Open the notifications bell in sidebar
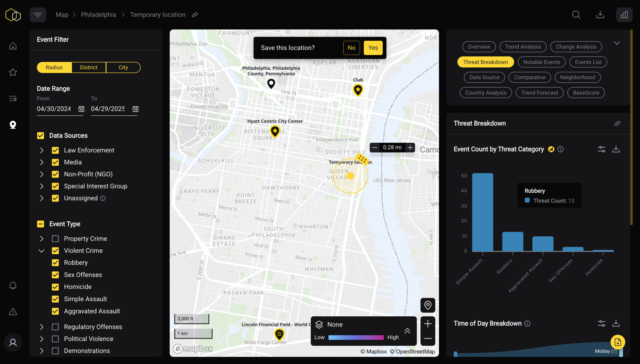The width and height of the screenshot is (640, 364). (x=13, y=286)
